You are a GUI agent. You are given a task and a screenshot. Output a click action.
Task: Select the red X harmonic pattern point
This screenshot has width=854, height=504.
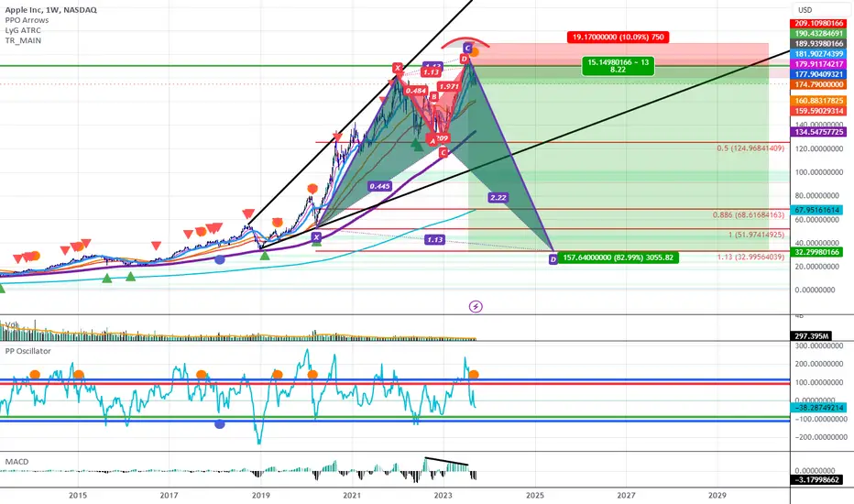398,68
